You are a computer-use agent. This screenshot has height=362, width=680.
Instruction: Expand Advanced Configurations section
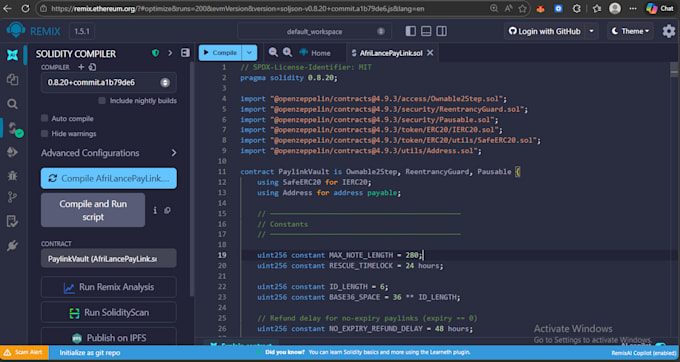(x=109, y=153)
